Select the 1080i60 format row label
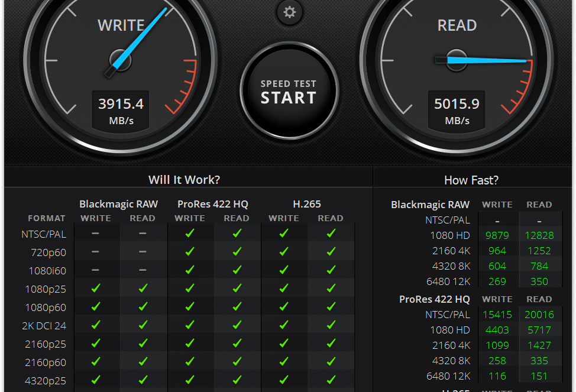Image resolution: width=576 pixels, height=392 pixels. [x=47, y=271]
